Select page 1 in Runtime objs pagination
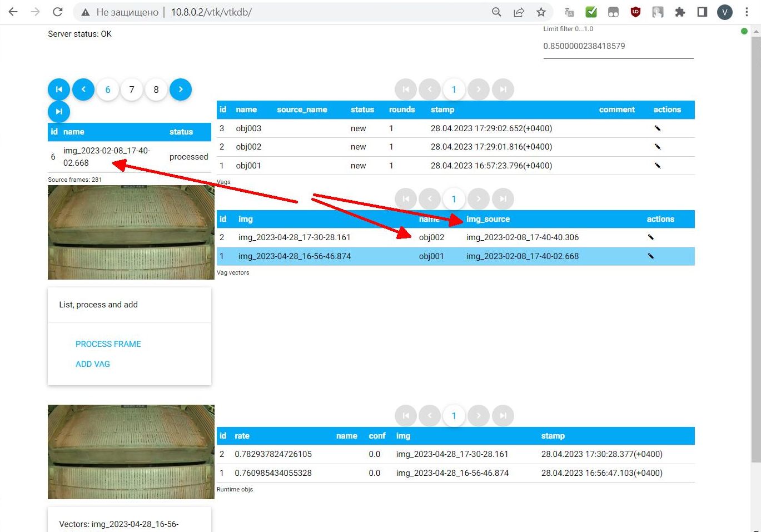The width and height of the screenshot is (761, 532). click(454, 416)
